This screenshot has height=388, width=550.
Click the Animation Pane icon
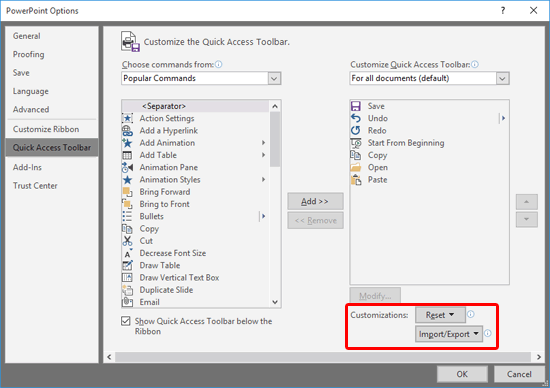point(127,167)
